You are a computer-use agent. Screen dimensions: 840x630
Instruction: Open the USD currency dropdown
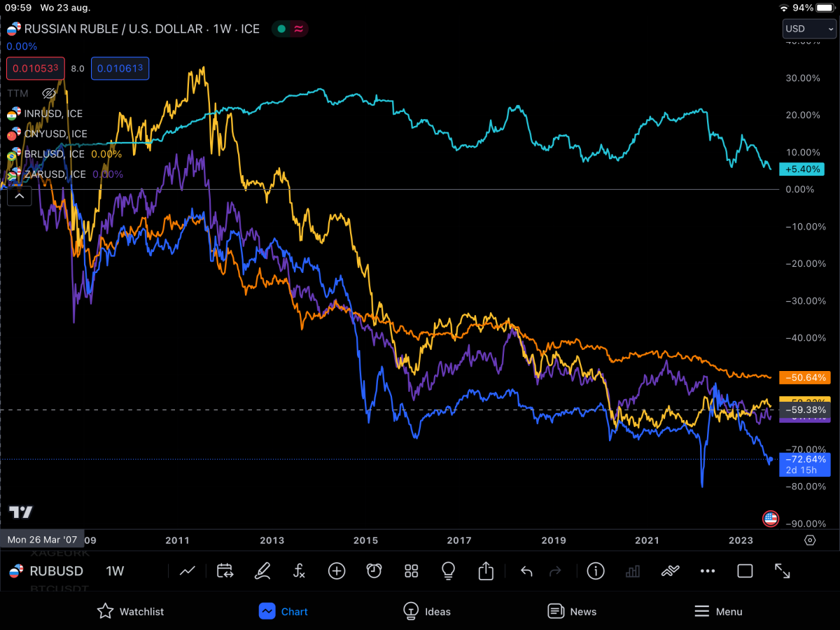click(x=809, y=29)
